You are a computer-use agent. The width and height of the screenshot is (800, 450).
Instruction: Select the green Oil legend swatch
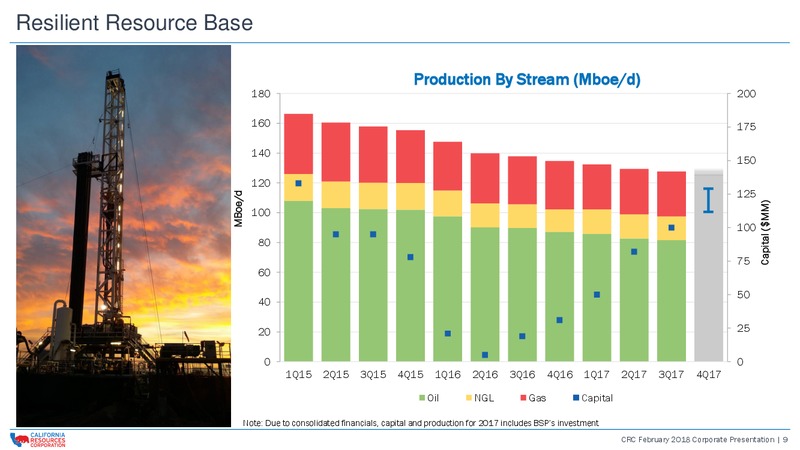pos(422,398)
